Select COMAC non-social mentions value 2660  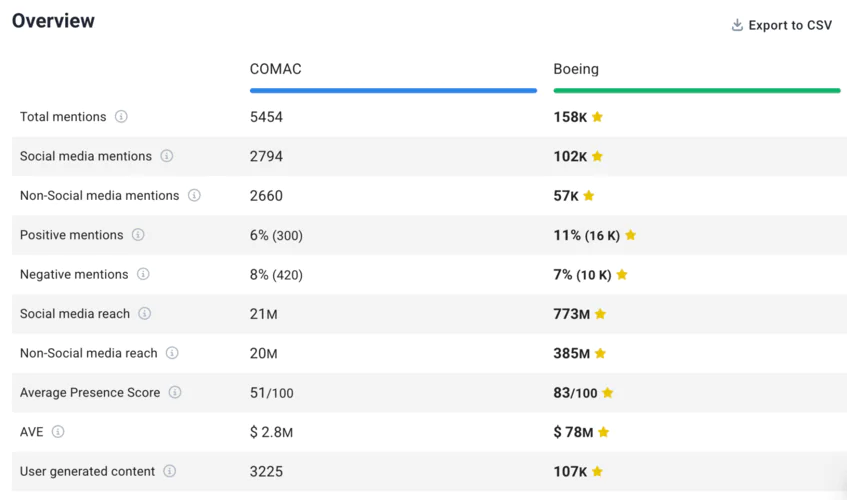266,196
